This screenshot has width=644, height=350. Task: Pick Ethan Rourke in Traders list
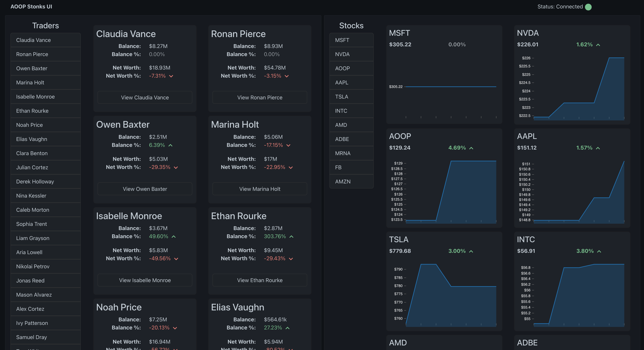45,111
